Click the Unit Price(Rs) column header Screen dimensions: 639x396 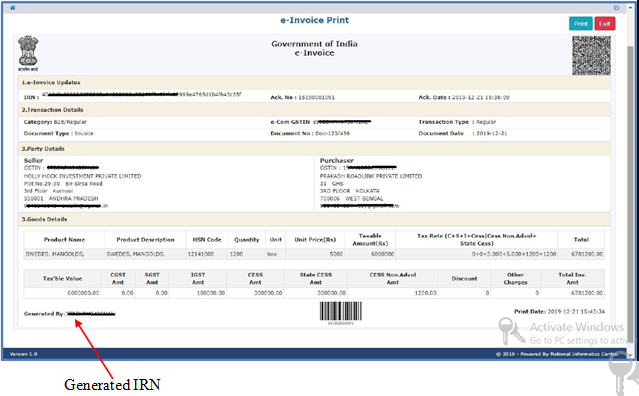coord(315,240)
